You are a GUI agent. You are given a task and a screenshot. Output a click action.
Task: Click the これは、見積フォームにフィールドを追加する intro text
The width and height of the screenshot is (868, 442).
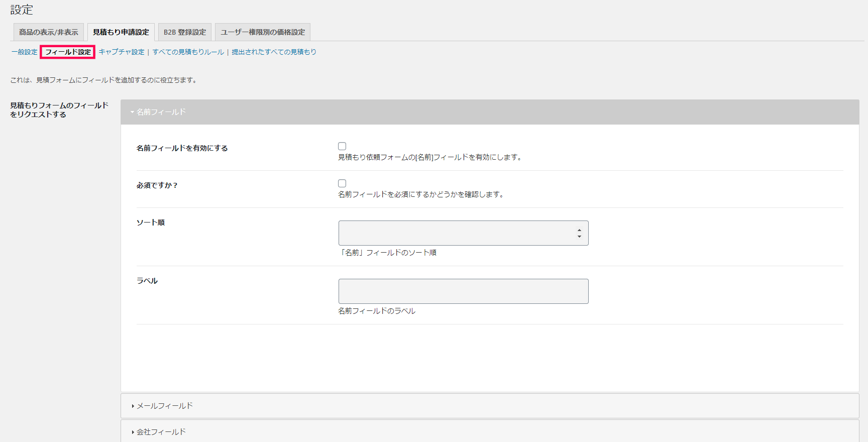104,80
